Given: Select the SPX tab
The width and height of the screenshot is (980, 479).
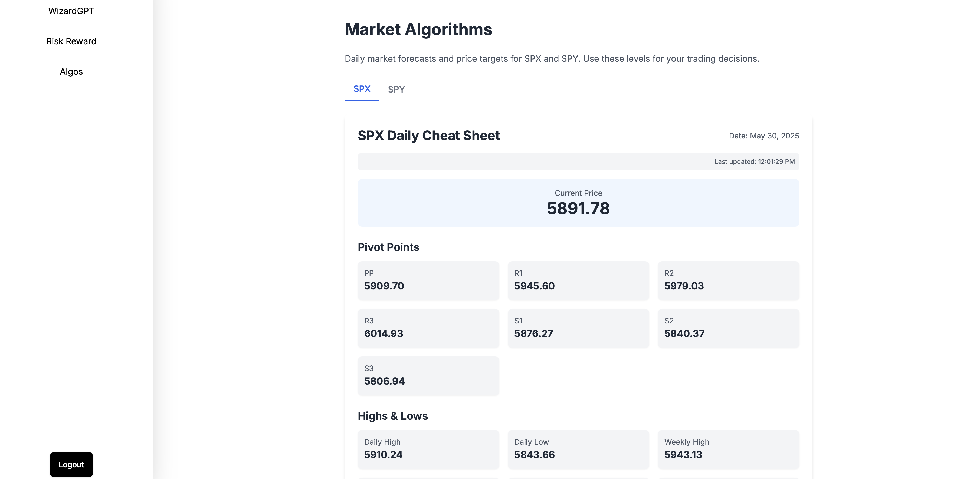Looking at the screenshot, I should (x=361, y=89).
